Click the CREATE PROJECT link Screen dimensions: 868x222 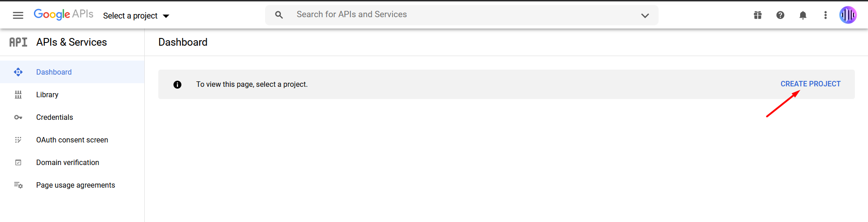[811, 84]
